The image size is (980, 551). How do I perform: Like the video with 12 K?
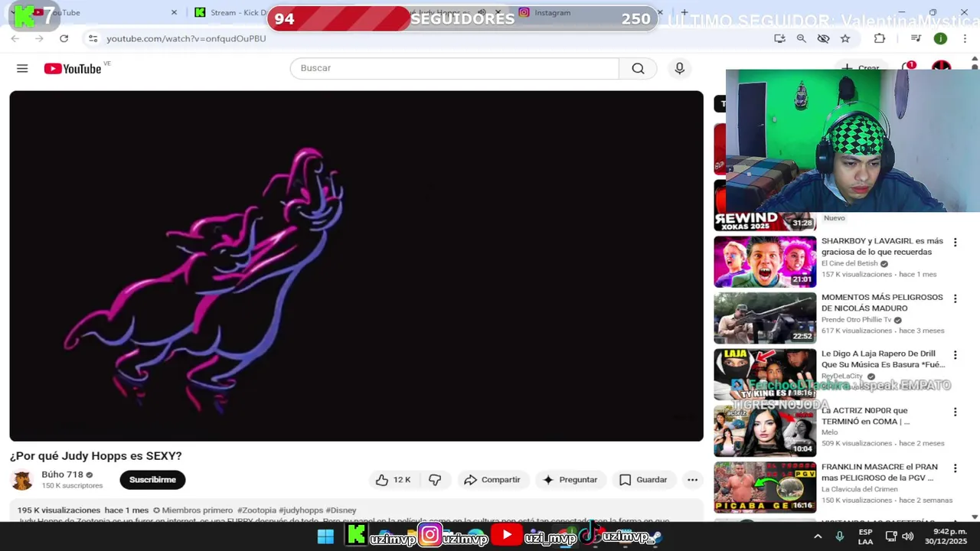point(393,480)
